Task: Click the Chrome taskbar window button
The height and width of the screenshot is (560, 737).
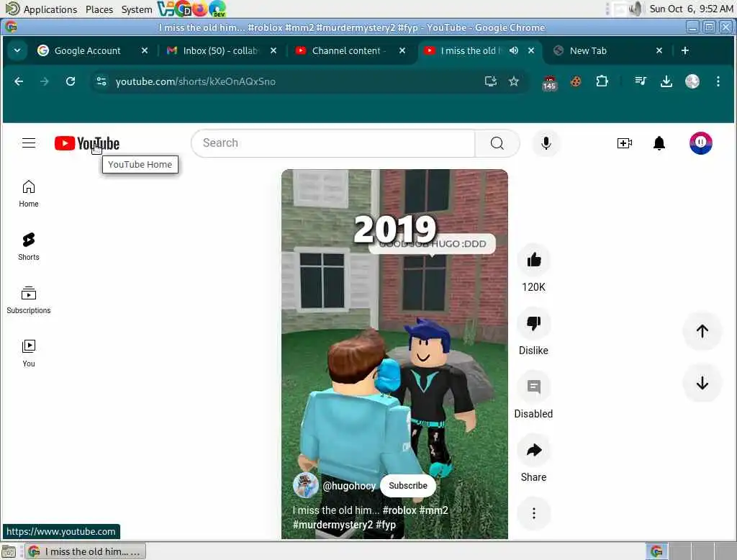Action: click(86, 551)
